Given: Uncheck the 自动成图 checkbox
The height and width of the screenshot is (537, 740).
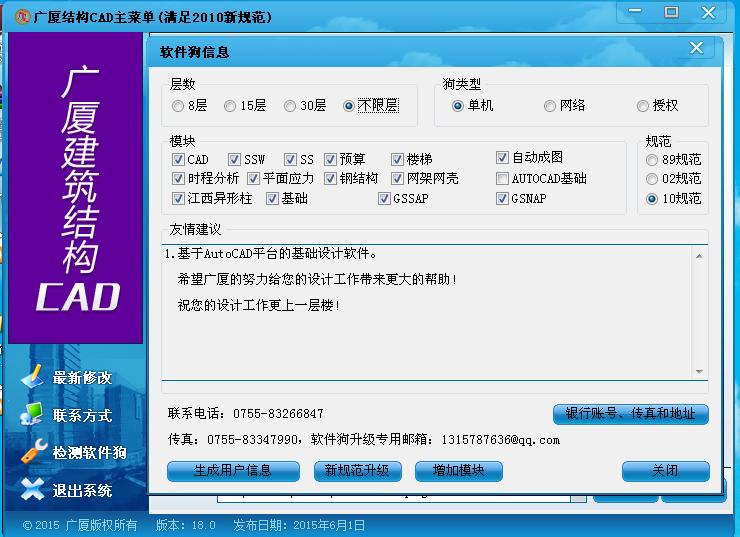Looking at the screenshot, I should click(502, 157).
